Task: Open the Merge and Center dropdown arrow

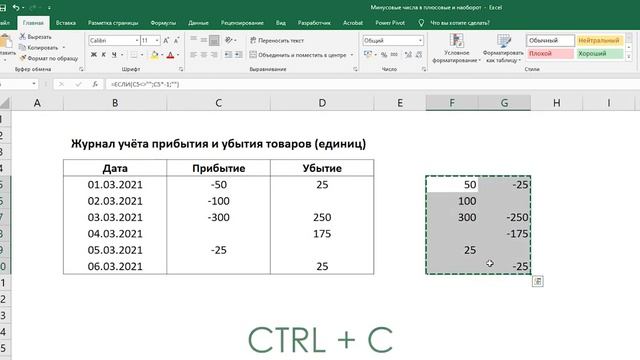Action: (352, 55)
